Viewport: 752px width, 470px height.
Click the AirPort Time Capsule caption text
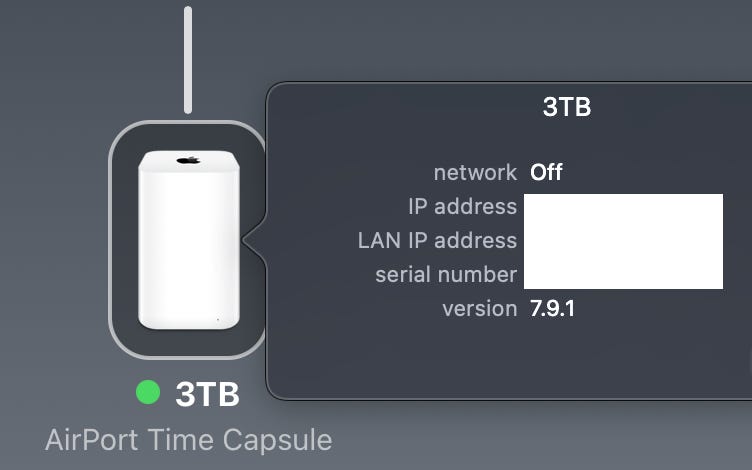(x=188, y=440)
